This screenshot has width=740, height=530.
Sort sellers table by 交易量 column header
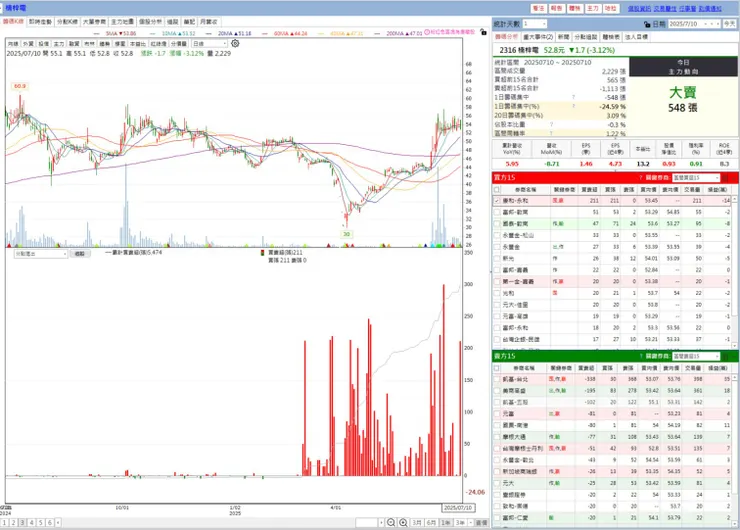click(692, 368)
